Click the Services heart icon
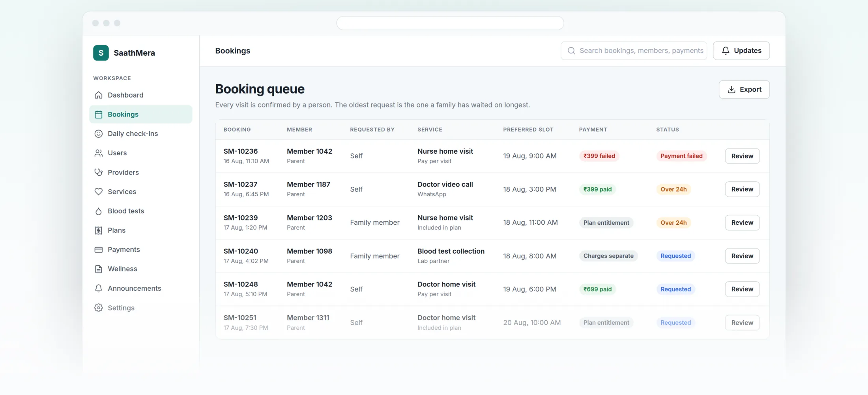The image size is (868, 395). coord(99,192)
